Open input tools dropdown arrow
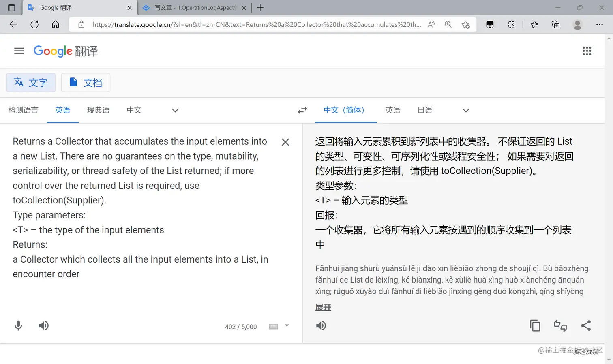Viewport: 613px width, 364px height. (287, 326)
